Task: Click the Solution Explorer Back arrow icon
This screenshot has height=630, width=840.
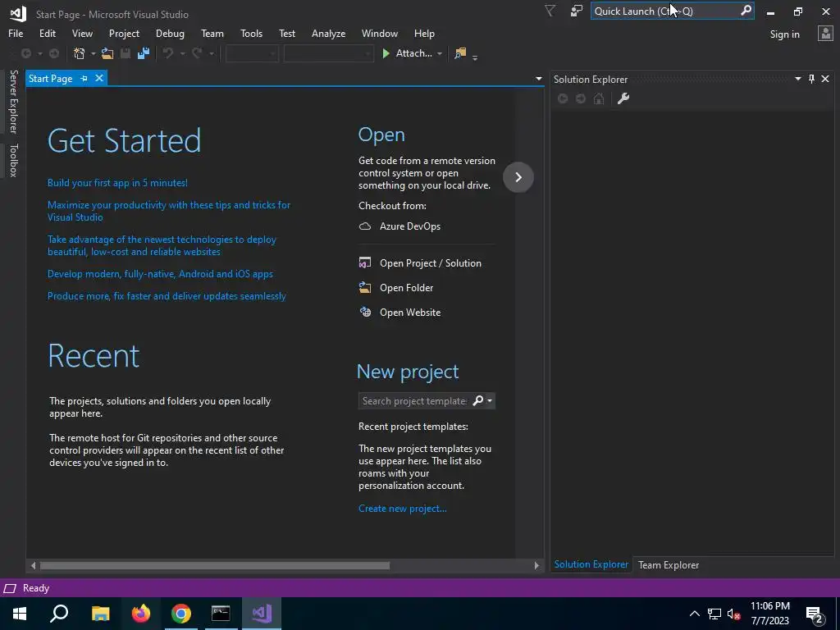Action: 563,98
